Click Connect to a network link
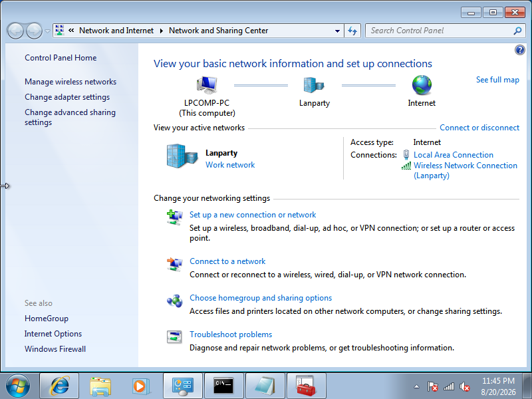This screenshot has width=532, height=399. click(x=227, y=261)
